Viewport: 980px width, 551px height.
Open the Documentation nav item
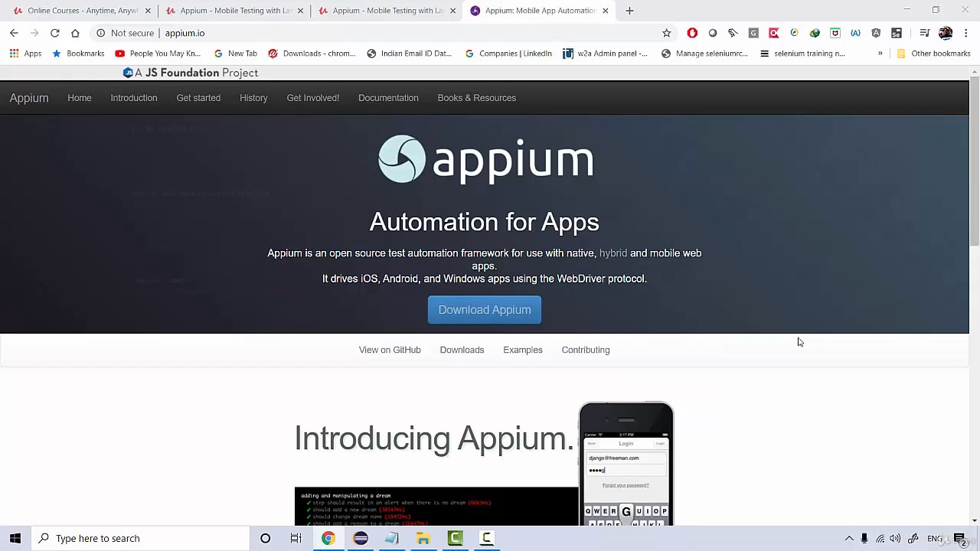click(x=388, y=98)
